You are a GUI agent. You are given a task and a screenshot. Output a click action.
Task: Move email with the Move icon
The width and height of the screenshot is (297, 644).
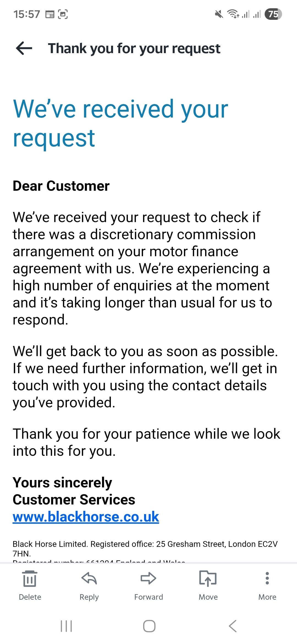208,578
